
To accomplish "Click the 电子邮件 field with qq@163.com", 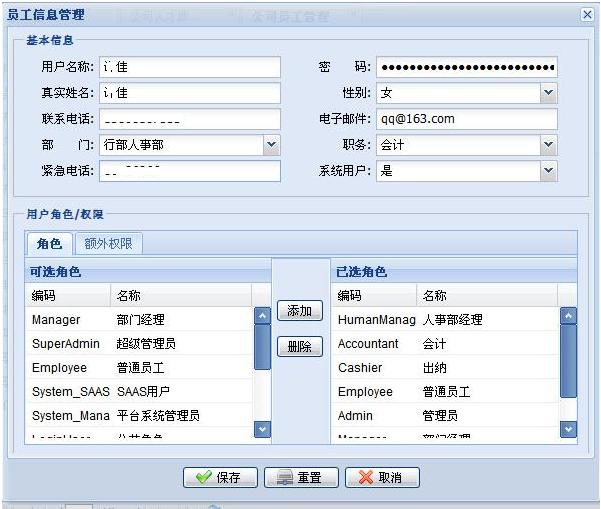I will (467, 119).
